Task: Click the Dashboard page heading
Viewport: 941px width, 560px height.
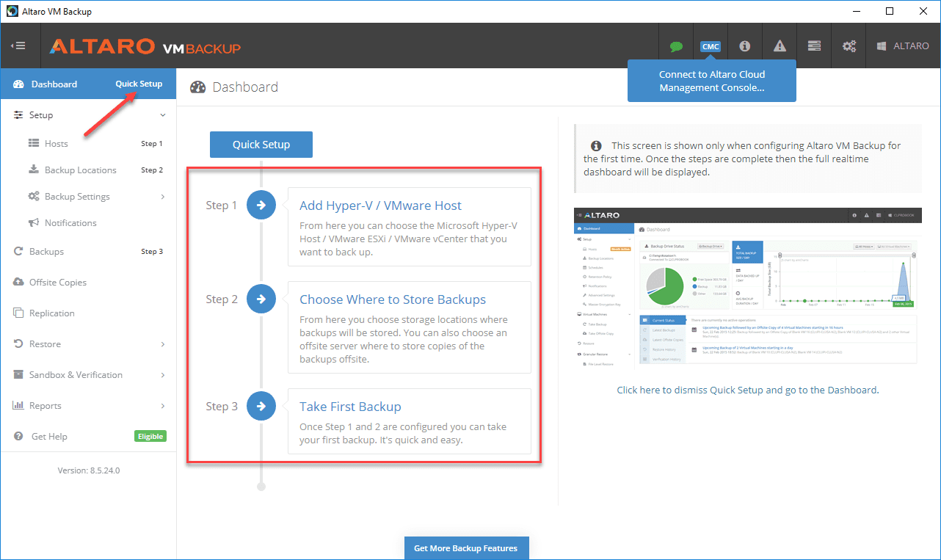Action: (245, 87)
